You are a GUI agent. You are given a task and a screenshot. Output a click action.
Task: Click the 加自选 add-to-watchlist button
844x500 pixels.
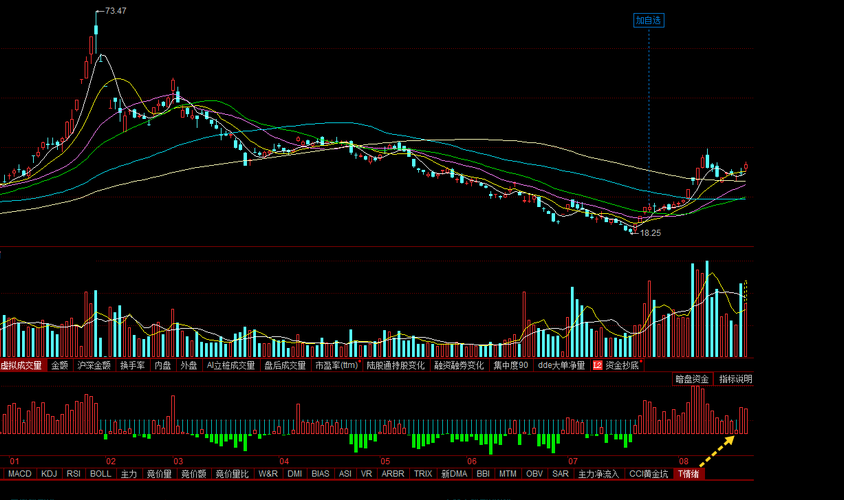point(649,20)
